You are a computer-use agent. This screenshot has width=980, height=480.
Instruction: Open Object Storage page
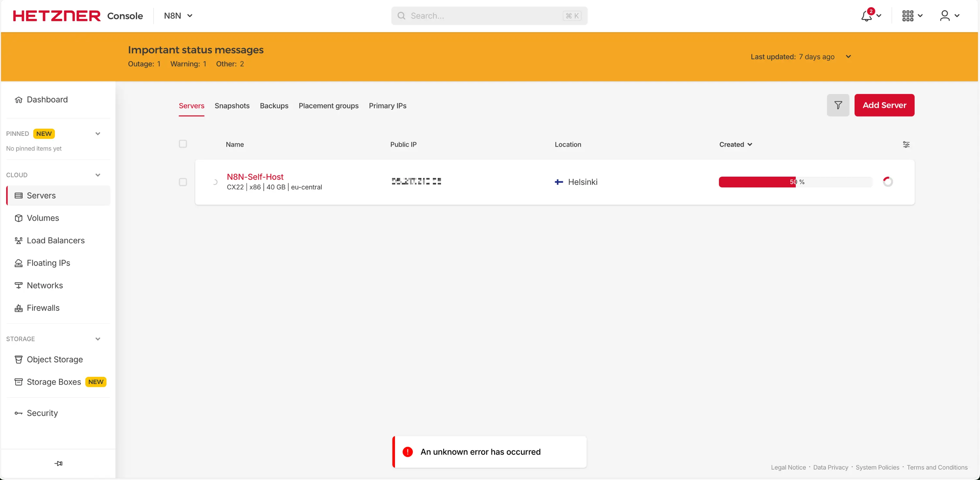pyautogui.click(x=55, y=360)
